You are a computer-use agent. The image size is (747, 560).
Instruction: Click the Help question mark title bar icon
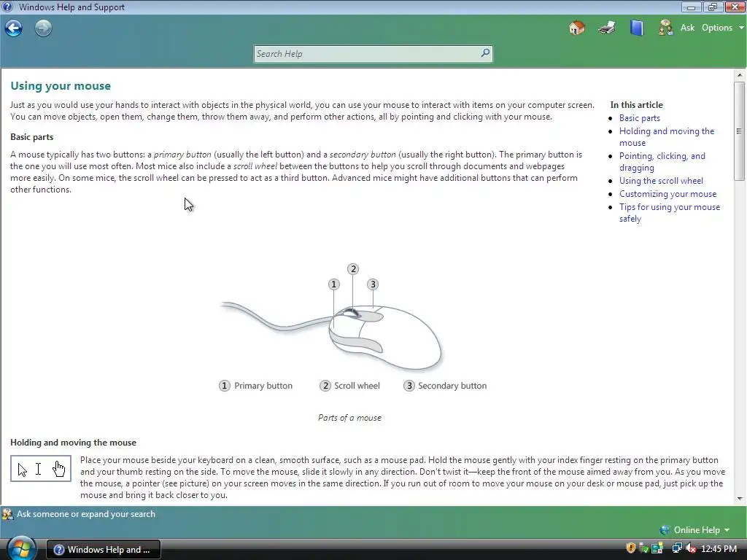[x=7, y=7]
